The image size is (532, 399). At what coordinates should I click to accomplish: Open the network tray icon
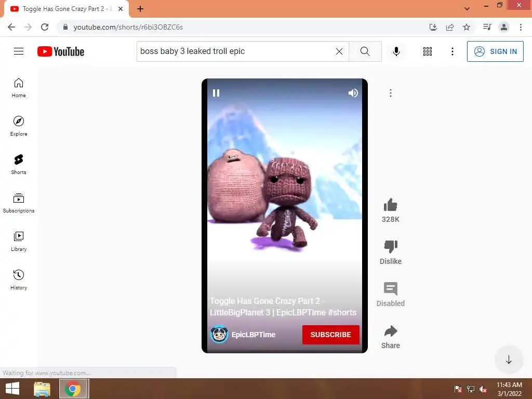pyautogui.click(x=471, y=389)
